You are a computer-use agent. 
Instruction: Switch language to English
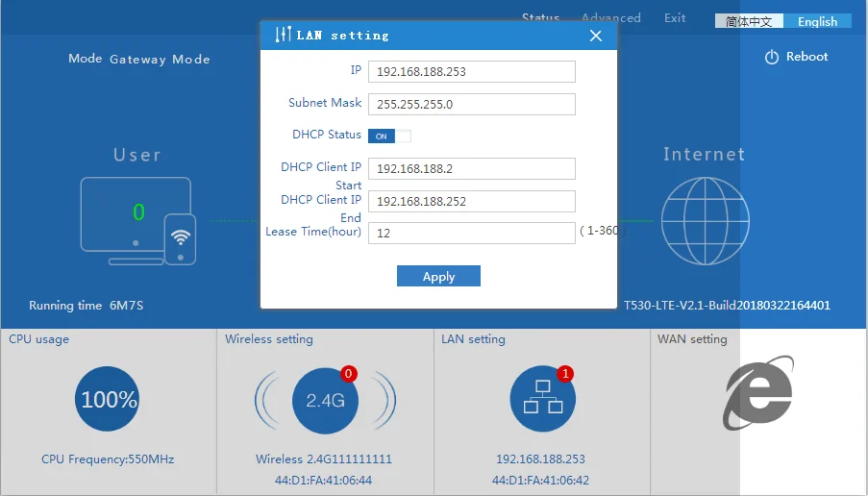coord(817,21)
